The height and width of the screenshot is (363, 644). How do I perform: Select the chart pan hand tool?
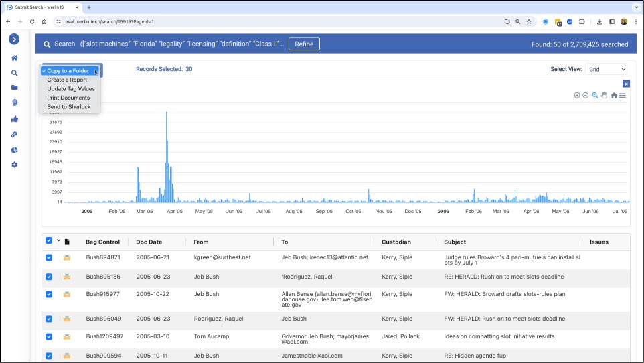click(604, 95)
